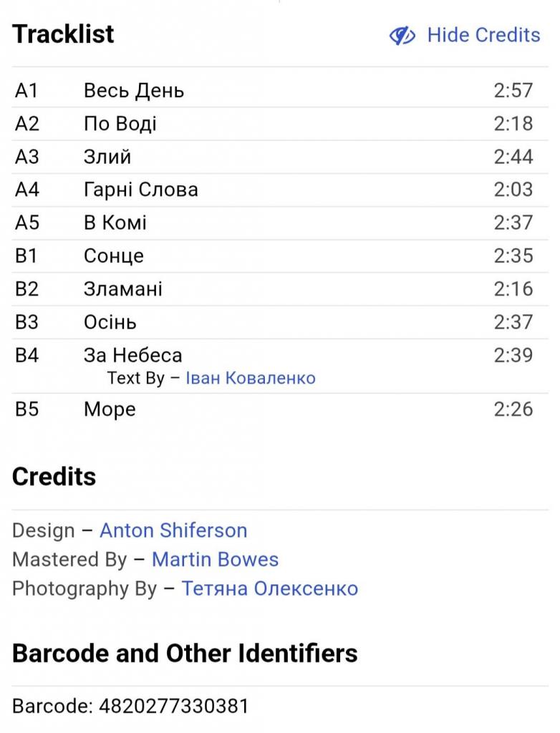Select track B1 Сонце

114,256
